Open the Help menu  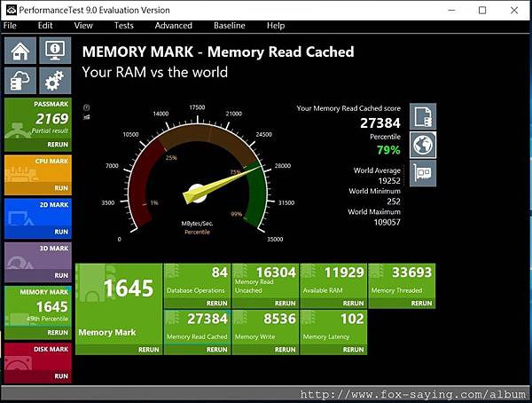(276, 26)
